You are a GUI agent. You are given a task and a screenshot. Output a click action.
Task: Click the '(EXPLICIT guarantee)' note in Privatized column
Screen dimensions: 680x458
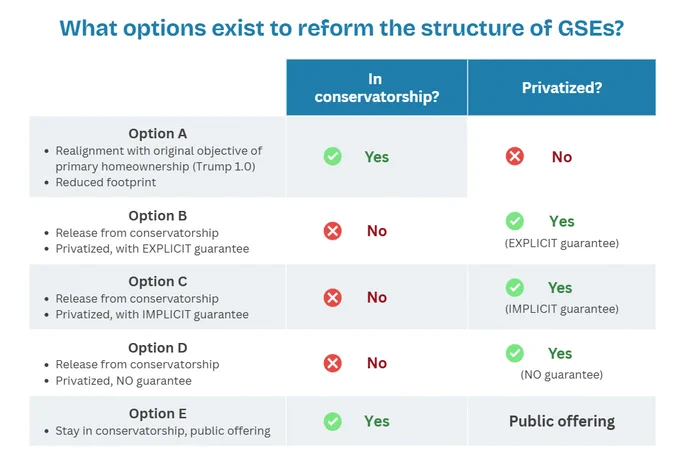562,243
